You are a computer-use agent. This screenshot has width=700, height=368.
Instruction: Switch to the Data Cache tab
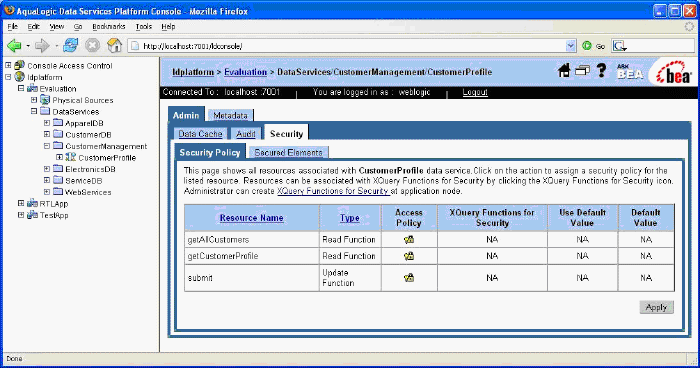coord(200,134)
